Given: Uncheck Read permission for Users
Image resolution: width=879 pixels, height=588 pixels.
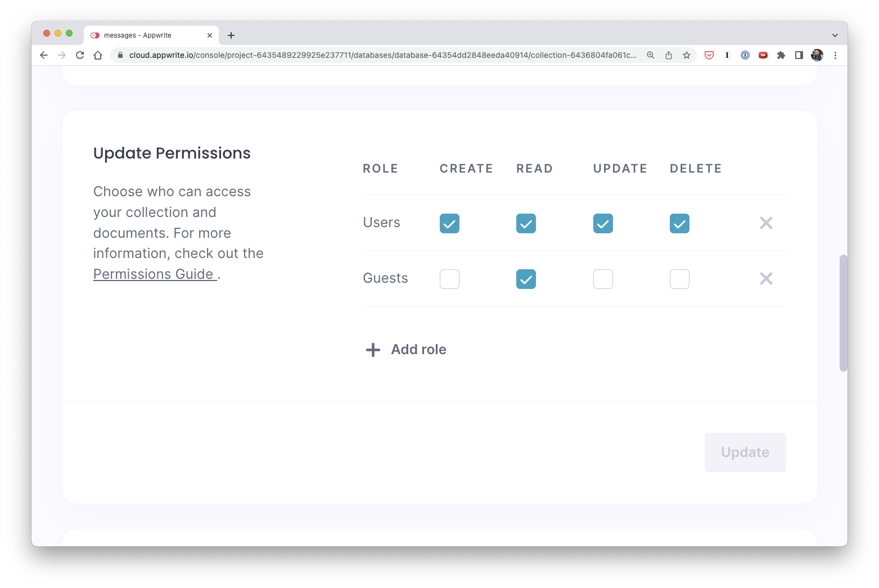Looking at the screenshot, I should click(x=526, y=224).
